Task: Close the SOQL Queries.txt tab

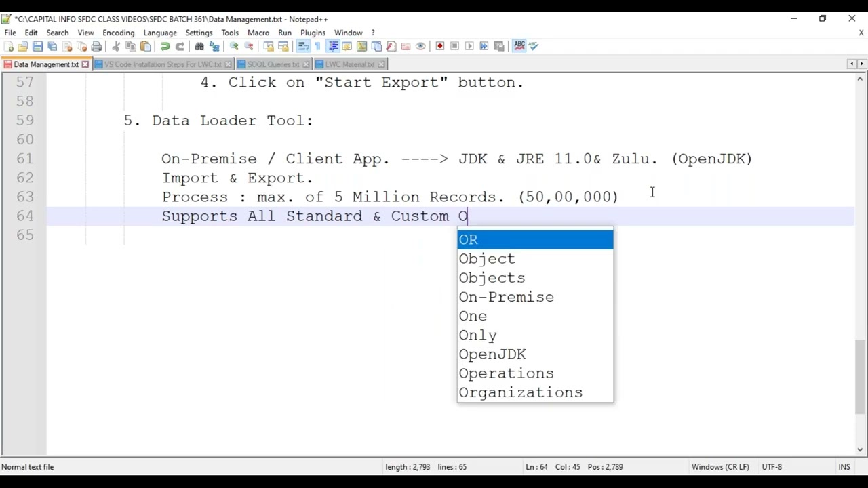Action: point(306,64)
